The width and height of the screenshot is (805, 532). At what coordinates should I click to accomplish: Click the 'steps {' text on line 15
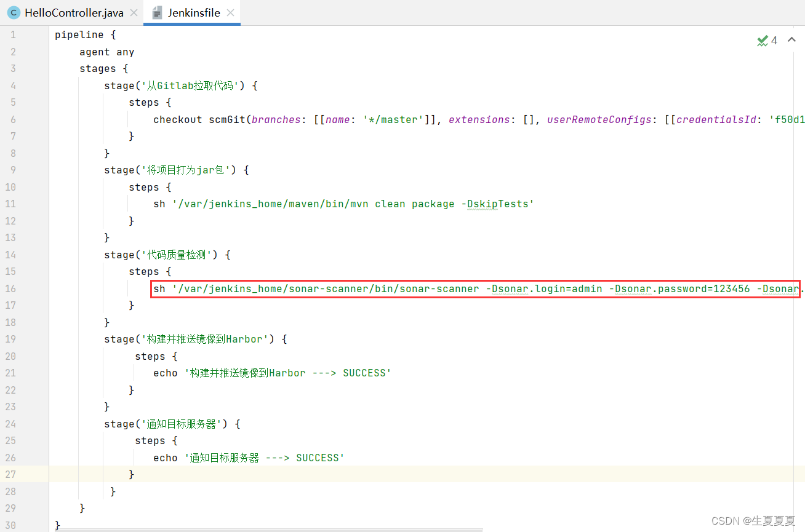(150, 272)
